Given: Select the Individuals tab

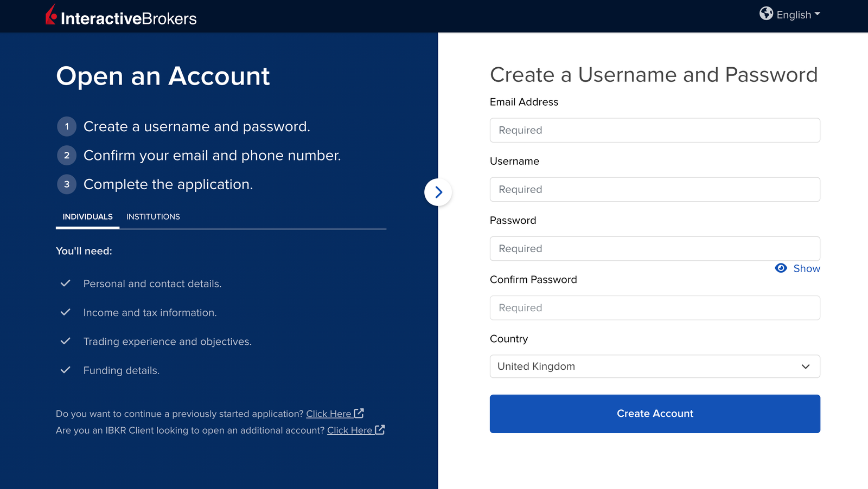Looking at the screenshot, I should [87, 217].
